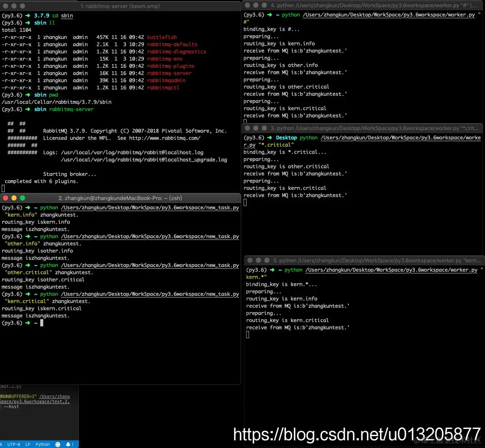485x448 pixels.
Task: Click "routing_key isother.critical" in zsh window
Action: pyautogui.click(x=43, y=280)
